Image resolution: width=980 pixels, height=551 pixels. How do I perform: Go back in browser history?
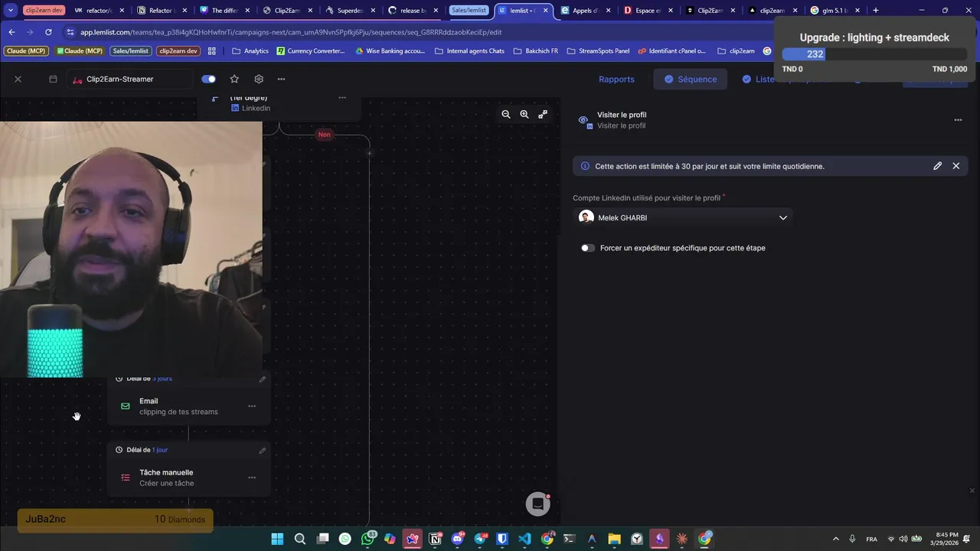coord(11,32)
